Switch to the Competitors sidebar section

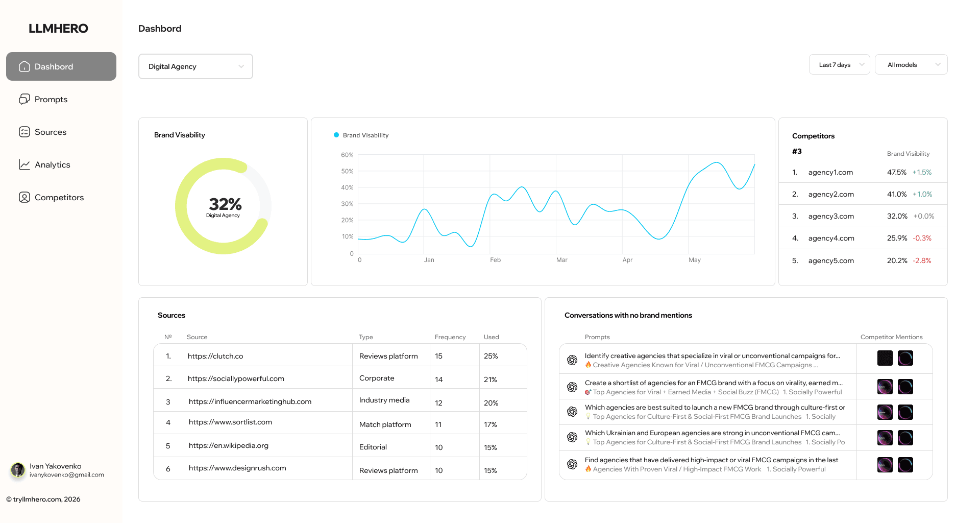pyautogui.click(x=59, y=197)
